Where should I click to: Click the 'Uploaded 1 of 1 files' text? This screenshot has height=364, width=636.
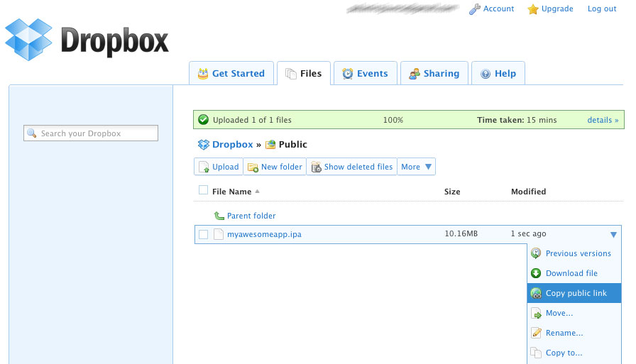click(x=252, y=120)
